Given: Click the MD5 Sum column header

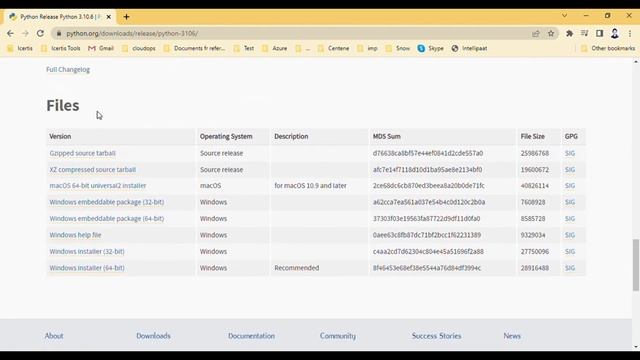Looking at the screenshot, I should pos(387,136).
